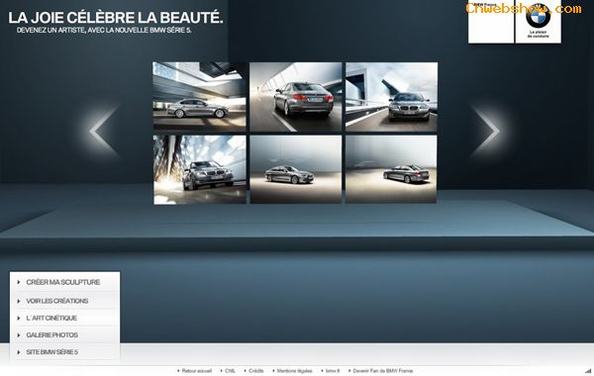Select Voir les créations in the menu

click(x=65, y=301)
